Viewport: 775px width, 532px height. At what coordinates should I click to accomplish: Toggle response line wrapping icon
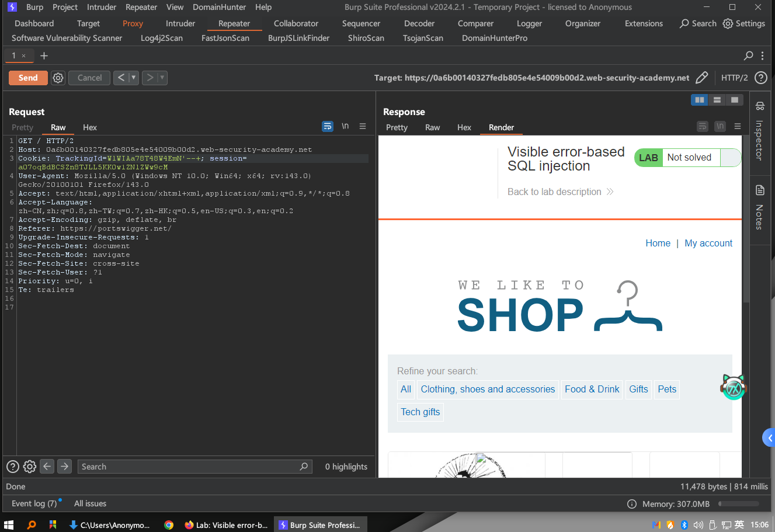(x=703, y=126)
